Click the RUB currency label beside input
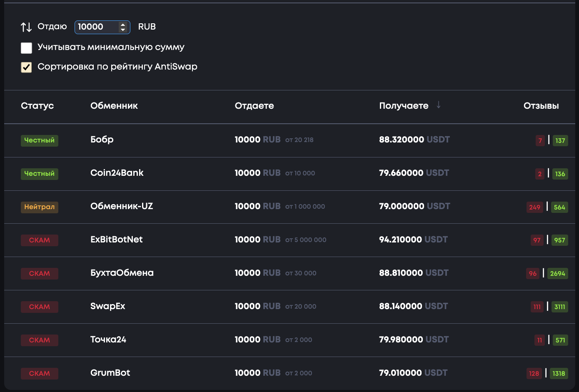Viewport: 579px width, 392px height. click(x=147, y=27)
